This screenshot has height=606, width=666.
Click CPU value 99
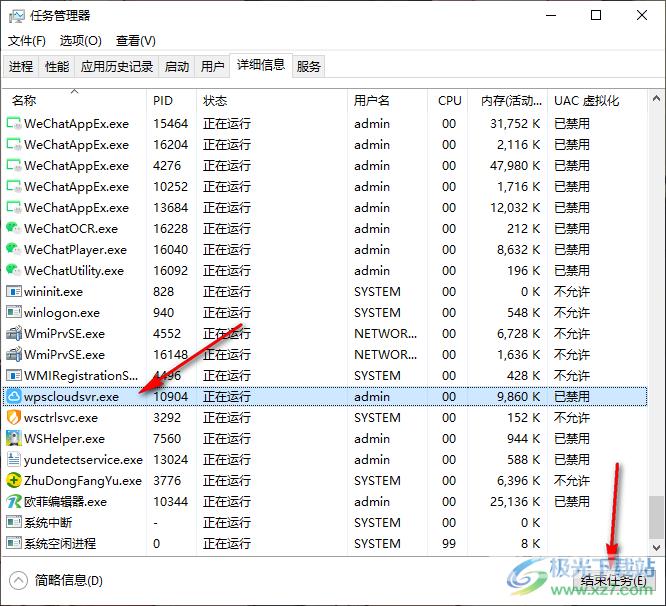pyautogui.click(x=449, y=544)
